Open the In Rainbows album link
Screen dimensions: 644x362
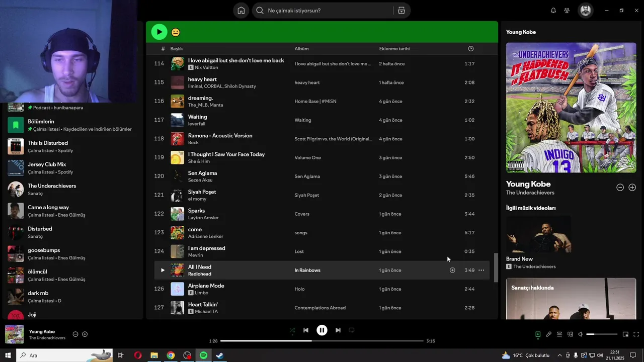(307, 270)
